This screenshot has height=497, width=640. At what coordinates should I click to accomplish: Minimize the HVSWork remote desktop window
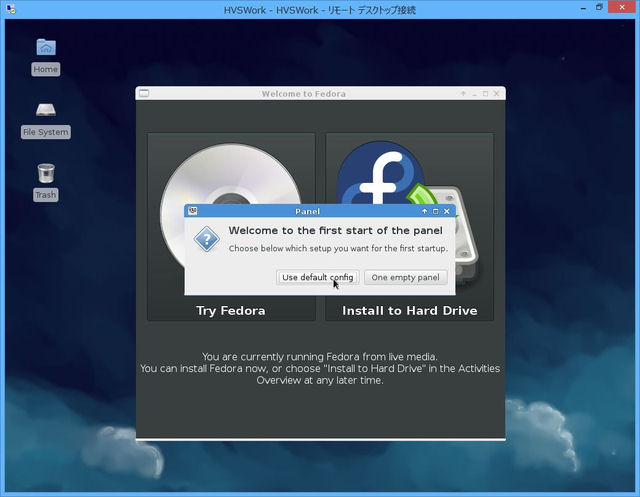point(584,7)
